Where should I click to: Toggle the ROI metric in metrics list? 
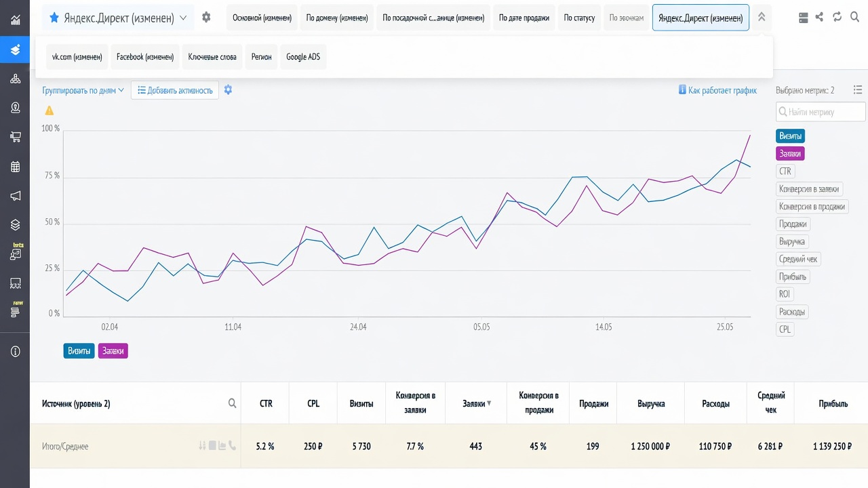click(x=785, y=294)
